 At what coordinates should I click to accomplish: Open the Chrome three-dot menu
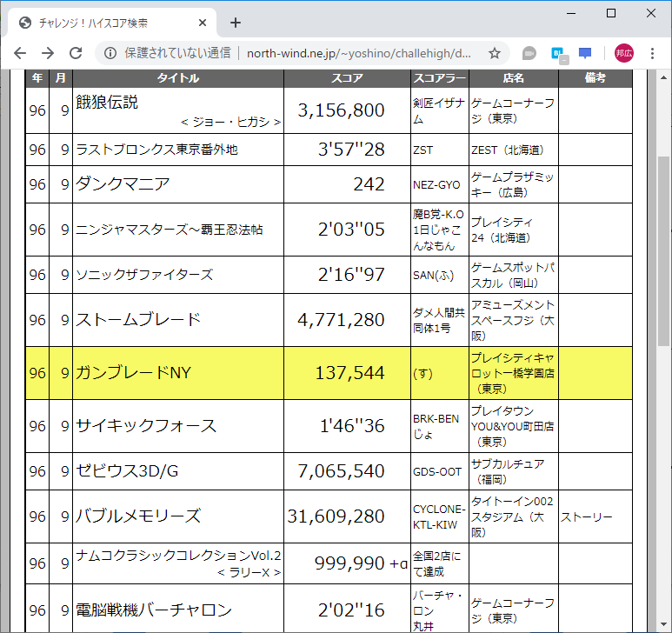[x=652, y=53]
